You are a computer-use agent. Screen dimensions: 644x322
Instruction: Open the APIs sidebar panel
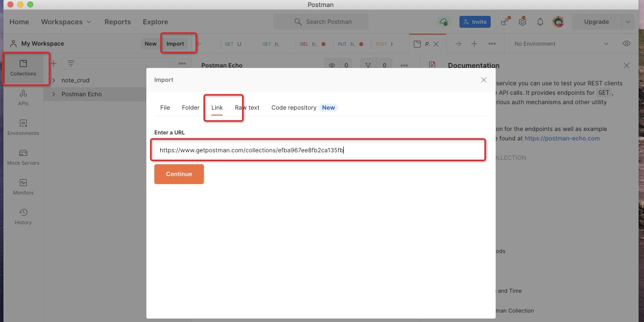click(x=23, y=98)
